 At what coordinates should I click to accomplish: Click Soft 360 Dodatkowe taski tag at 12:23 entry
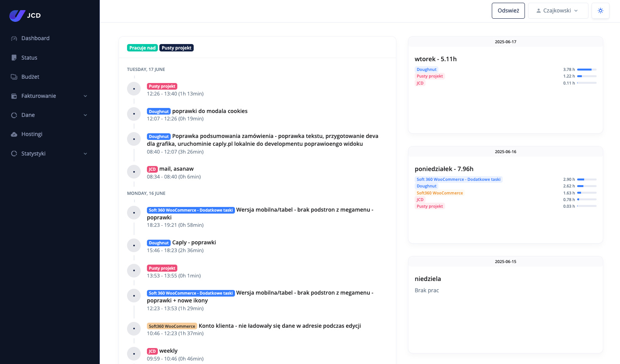tap(191, 293)
